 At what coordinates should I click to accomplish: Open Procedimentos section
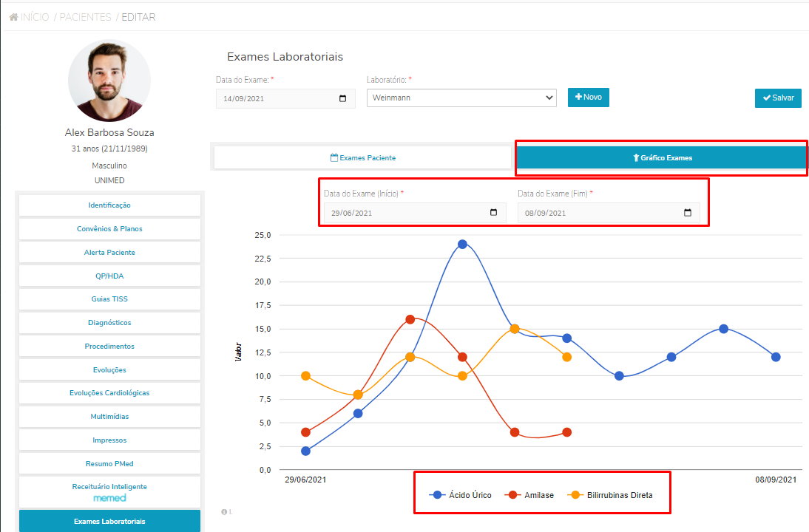click(x=109, y=347)
